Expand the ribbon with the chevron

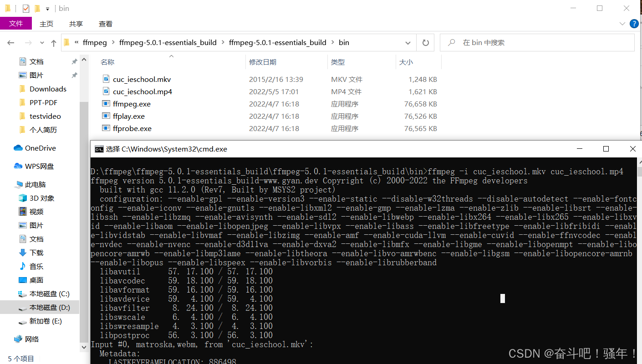click(x=622, y=24)
